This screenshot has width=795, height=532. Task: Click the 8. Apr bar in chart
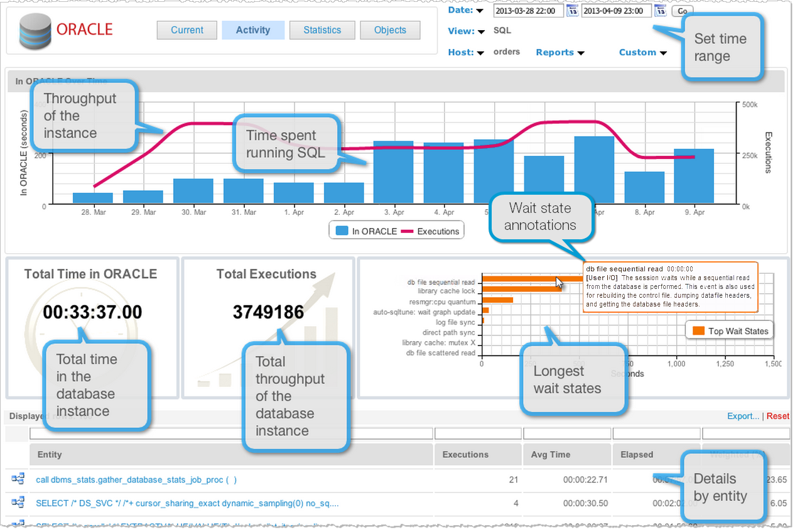tap(644, 188)
